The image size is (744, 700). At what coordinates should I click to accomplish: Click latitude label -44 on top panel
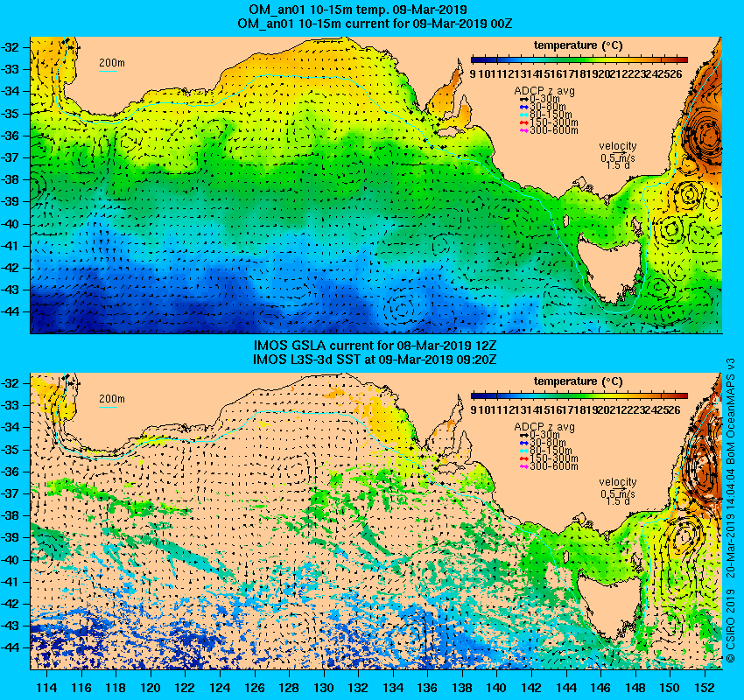[x=10, y=311]
